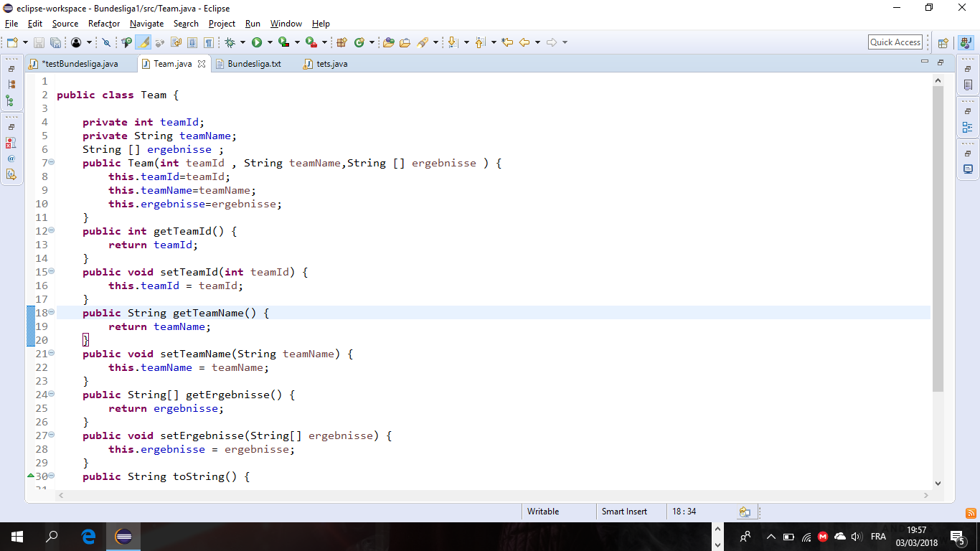Collapse getTeamName method at line 18

point(52,313)
